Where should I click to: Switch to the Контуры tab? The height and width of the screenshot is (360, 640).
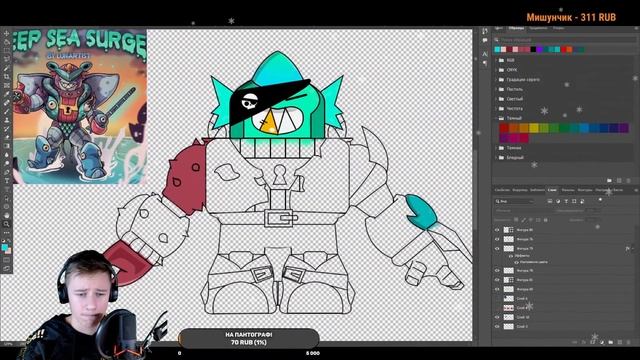585,190
